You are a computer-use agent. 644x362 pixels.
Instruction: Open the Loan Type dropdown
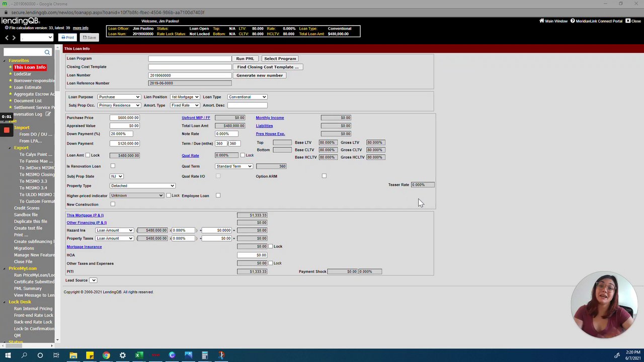247,97
